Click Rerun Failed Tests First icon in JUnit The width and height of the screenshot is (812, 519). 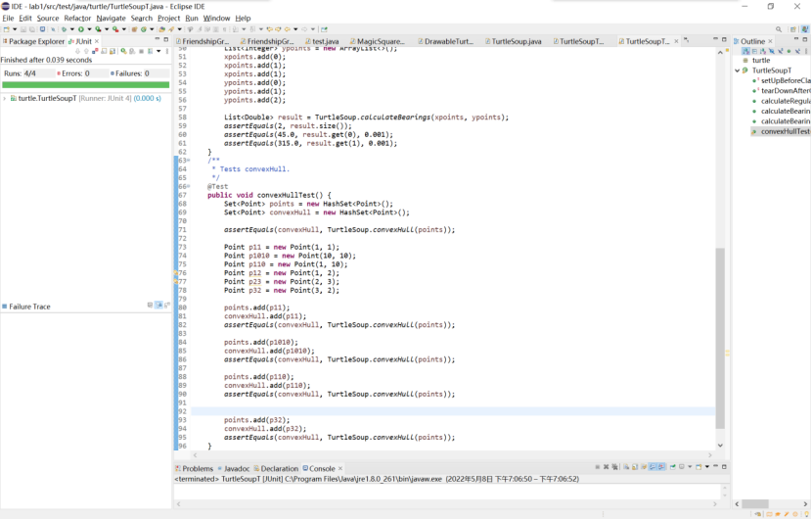[x=132, y=51]
